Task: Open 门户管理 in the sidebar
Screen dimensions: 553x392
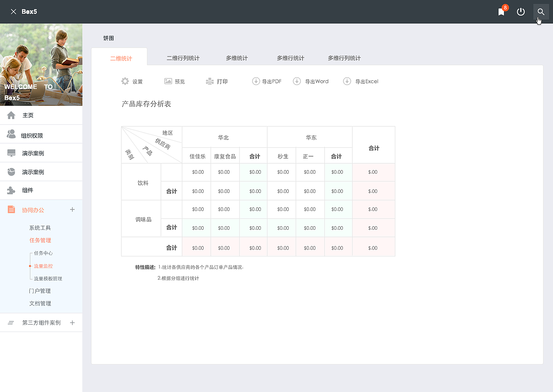Action: [x=40, y=291]
